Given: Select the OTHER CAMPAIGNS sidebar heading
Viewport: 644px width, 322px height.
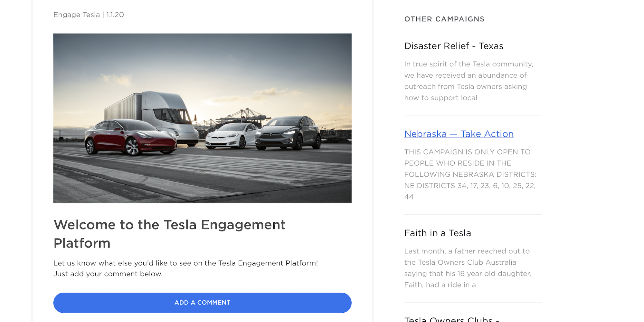Looking at the screenshot, I should pos(444,19).
